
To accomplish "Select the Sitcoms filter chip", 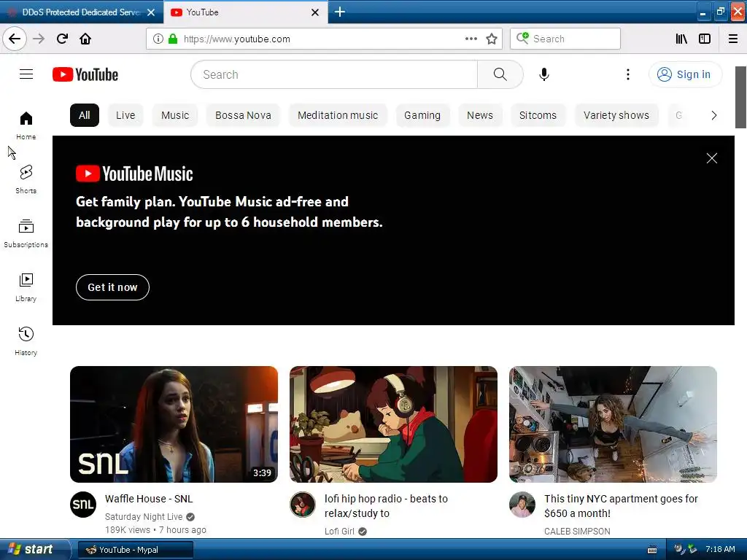I will point(538,115).
